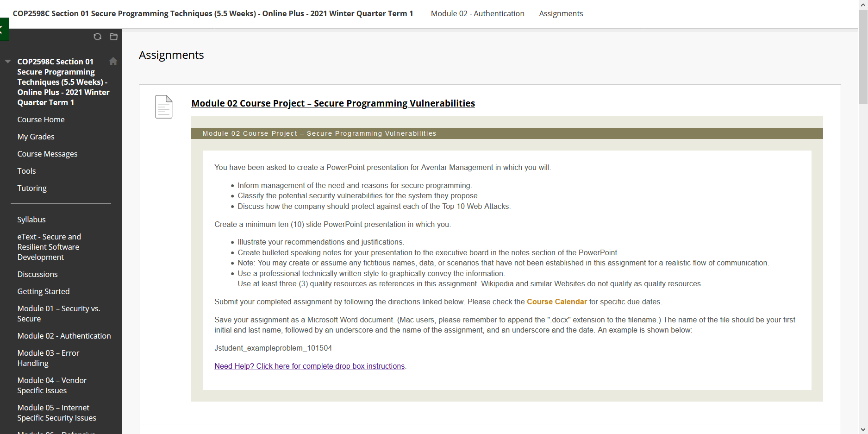The width and height of the screenshot is (868, 434).
Task: Click the refresh icon in course menu
Action: (x=97, y=37)
